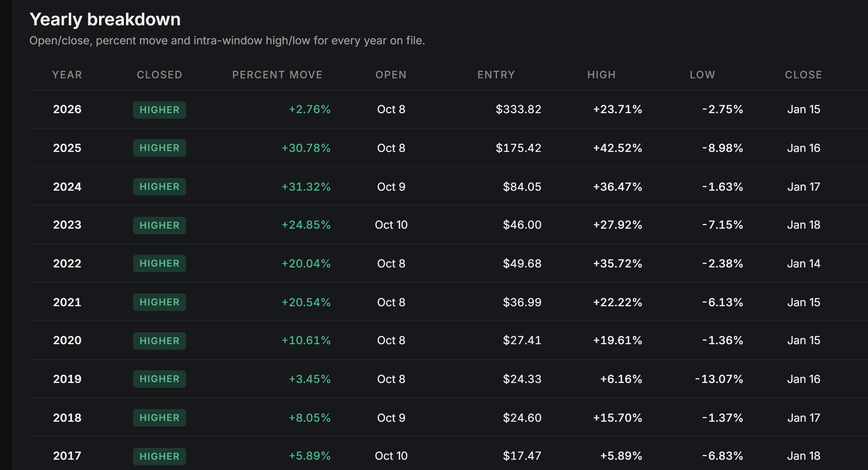Click the PERCENT MOVE column header
This screenshot has height=470, width=868.
pyautogui.click(x=277, y=75)
